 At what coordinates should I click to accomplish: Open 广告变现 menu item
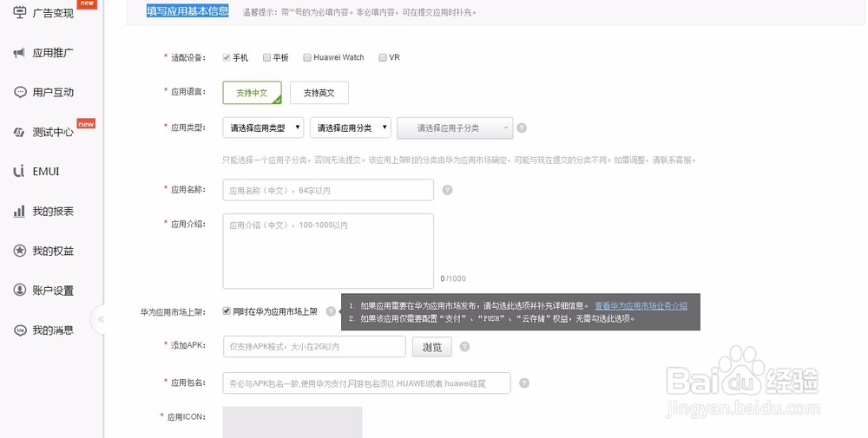[x=53, y=13]
